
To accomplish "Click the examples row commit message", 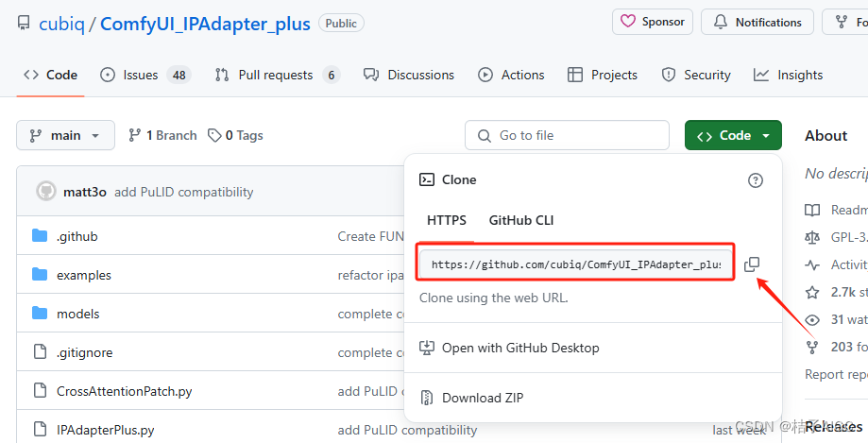I will [371, 275].
